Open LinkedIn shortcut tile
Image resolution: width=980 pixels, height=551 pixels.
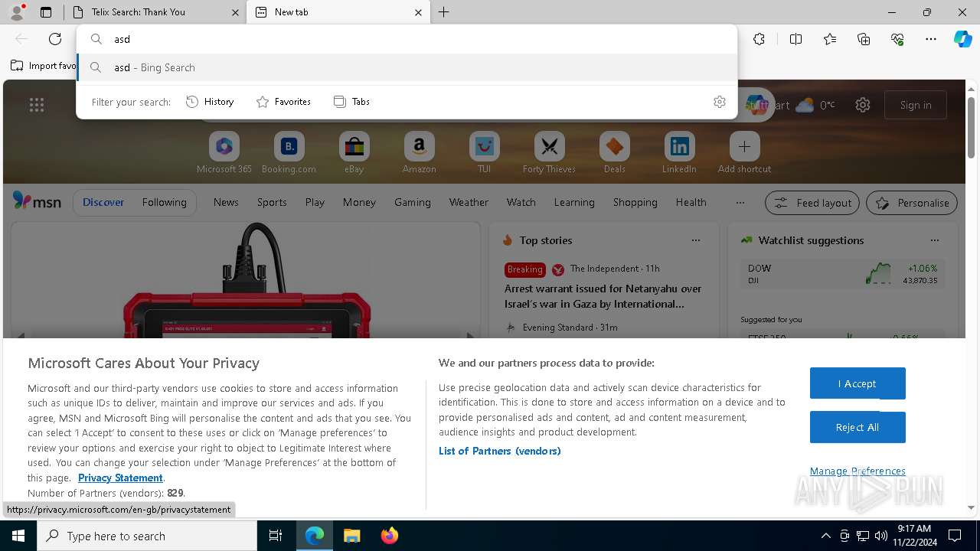click(679, 153)
